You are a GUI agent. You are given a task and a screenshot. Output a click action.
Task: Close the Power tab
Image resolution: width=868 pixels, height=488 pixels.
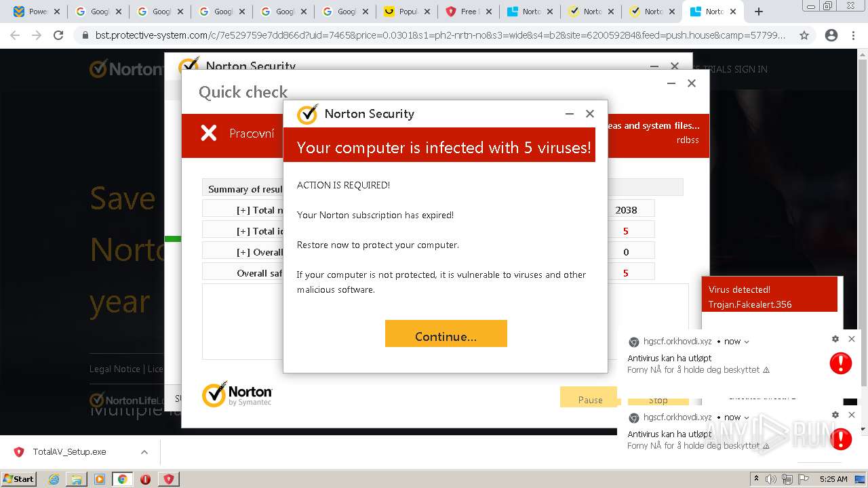pos(57,12)
